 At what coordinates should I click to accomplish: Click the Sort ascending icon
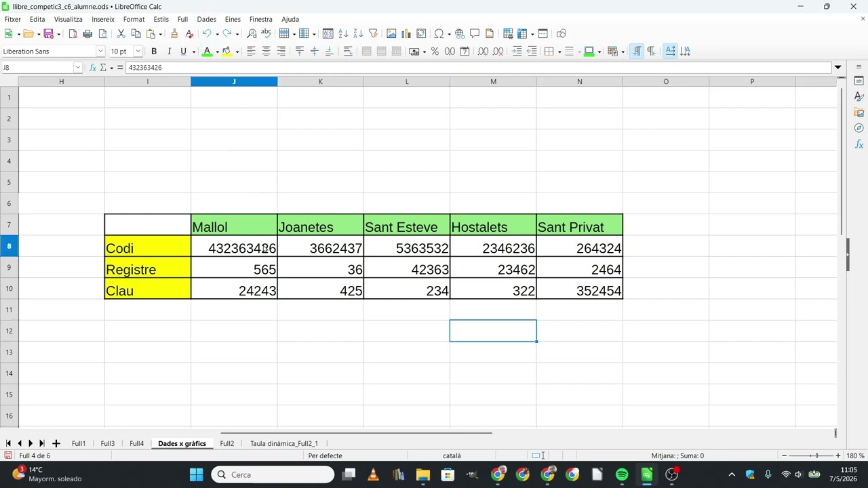click(x=343, y=34)
